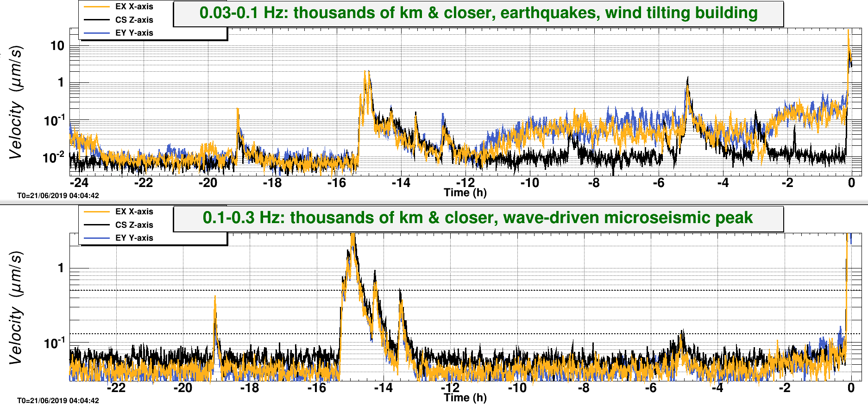Click the -22 tick on top plot's time axis
This screenshot has height=405, width=868.
click(143, 183)
